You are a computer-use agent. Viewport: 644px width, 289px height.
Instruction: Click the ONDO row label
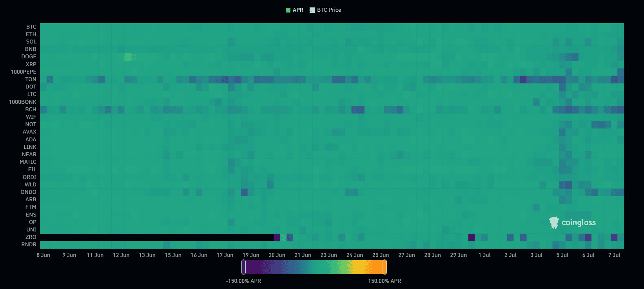coord(29,192)
